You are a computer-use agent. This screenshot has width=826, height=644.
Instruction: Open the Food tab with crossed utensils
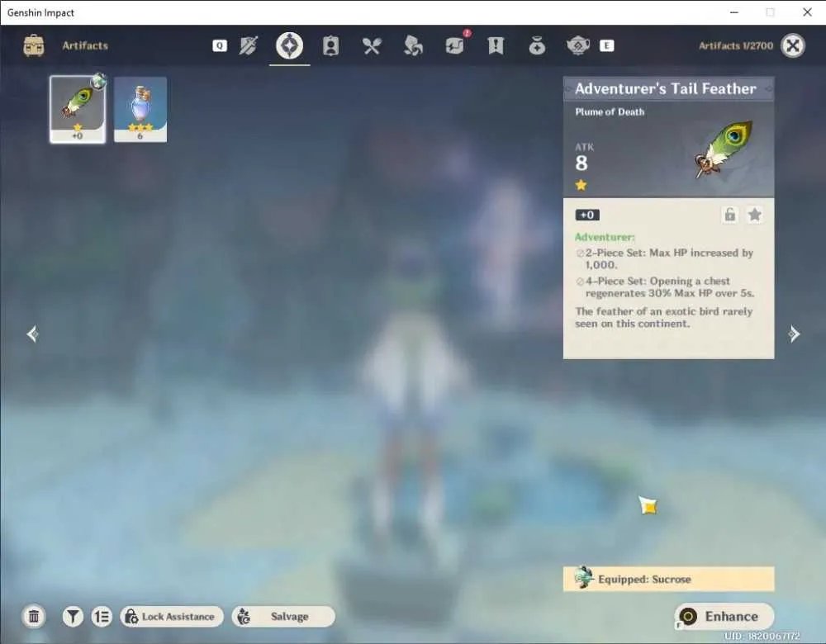coord(372,46)
